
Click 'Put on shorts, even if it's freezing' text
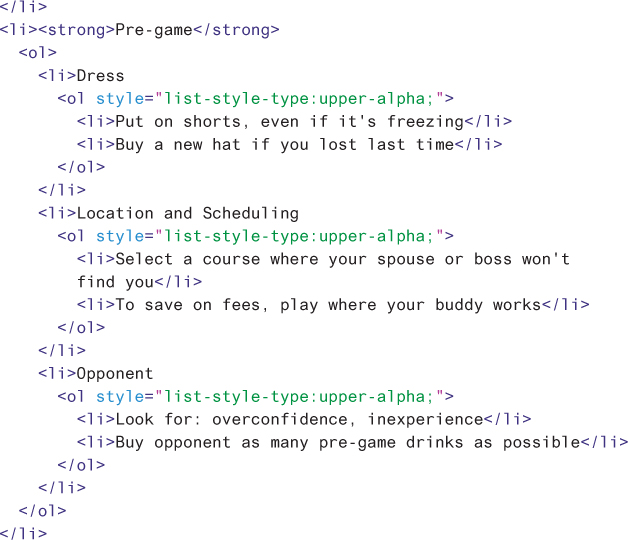pyautogui.click(x=290, y=121)
